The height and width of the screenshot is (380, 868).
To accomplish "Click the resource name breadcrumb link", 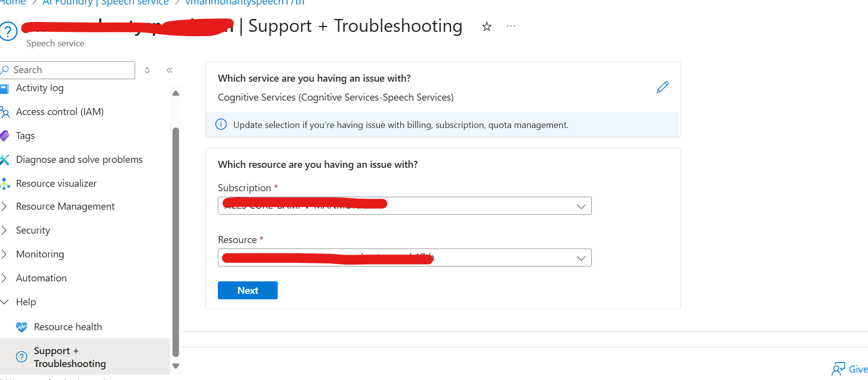I will [x=245, y=2].
